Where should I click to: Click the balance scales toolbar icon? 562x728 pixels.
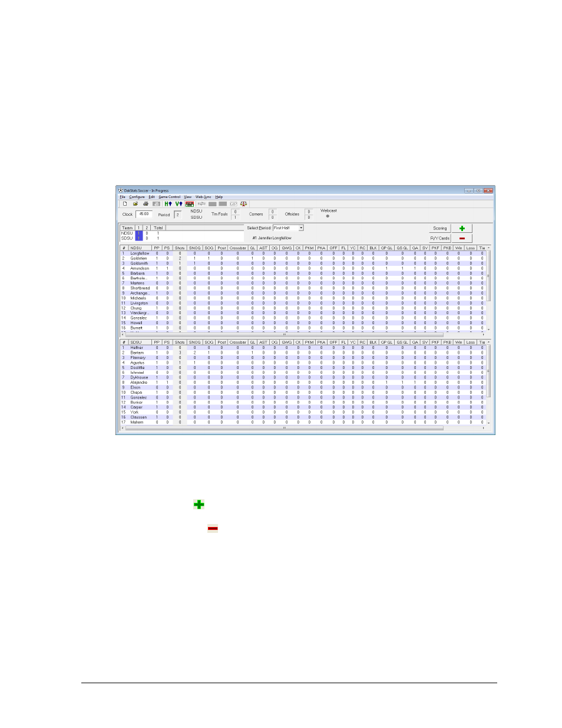point(244,204)
